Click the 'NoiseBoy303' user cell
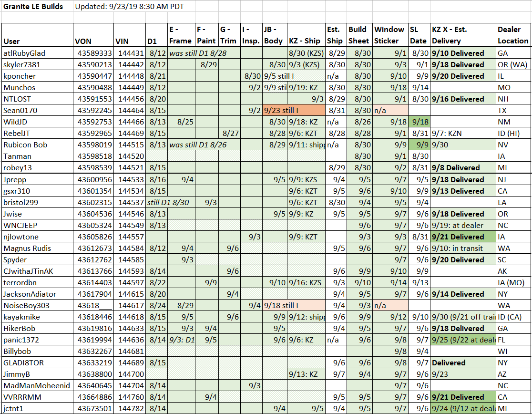The height and width of the screenshot is (414, 532). 37,305
